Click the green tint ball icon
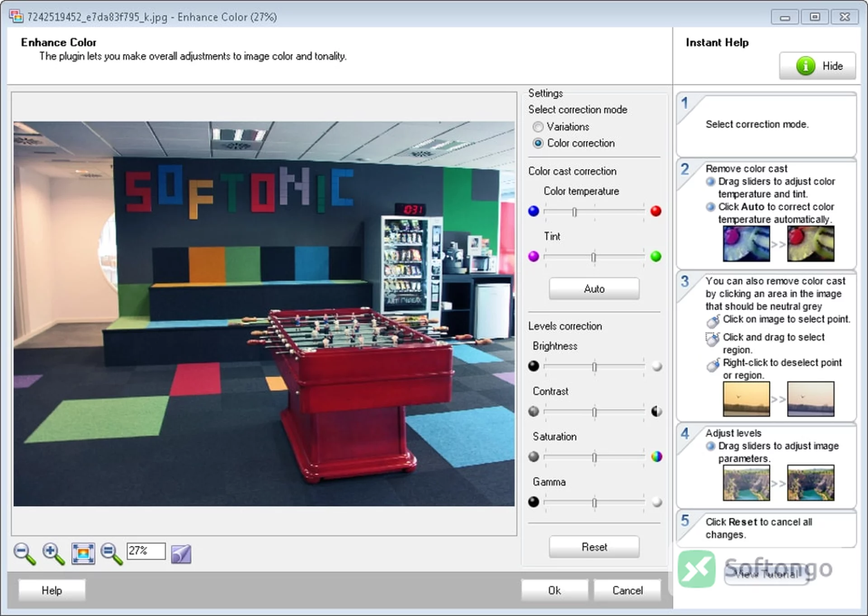 656,257
